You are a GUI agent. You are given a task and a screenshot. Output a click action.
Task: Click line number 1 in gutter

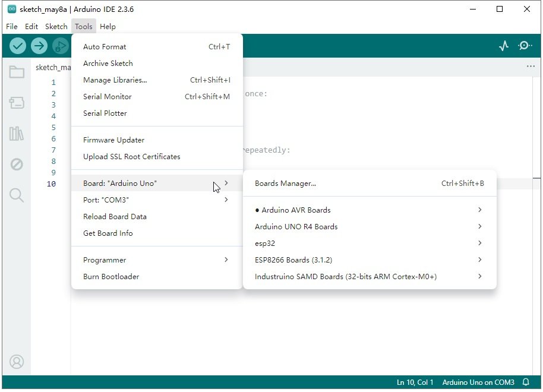[53, 83]
